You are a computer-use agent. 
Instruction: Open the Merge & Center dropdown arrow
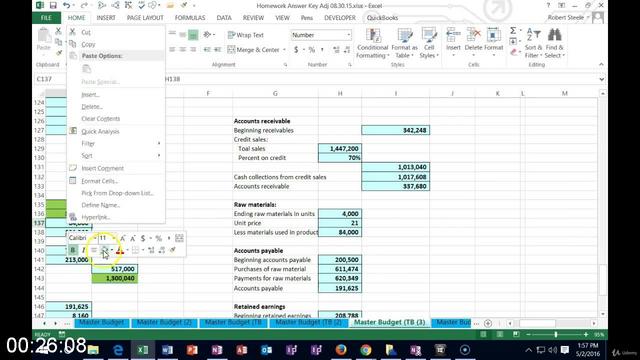284,50
